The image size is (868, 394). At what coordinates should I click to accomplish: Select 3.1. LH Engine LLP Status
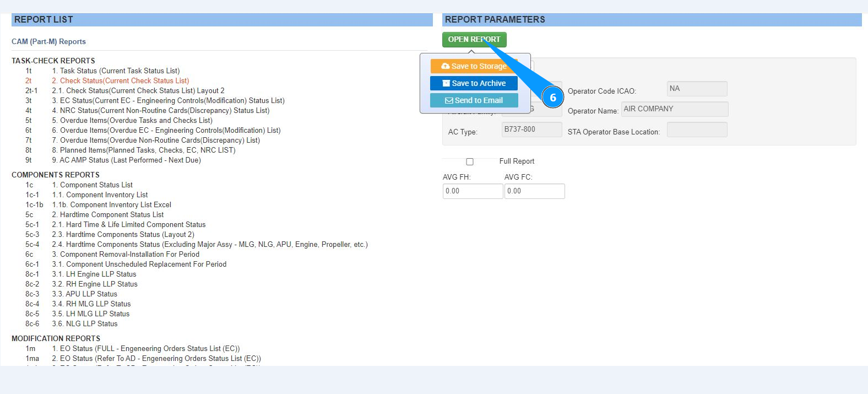point(94,274)
